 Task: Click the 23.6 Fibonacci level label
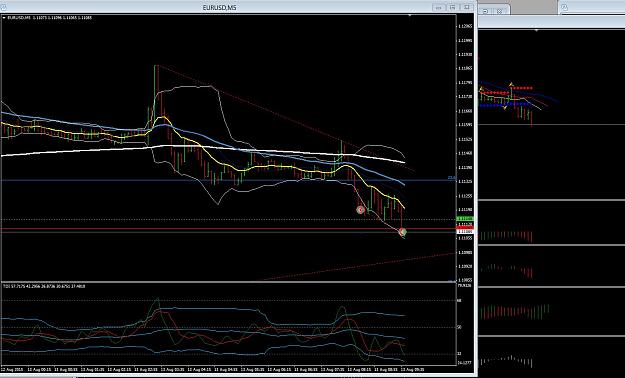[451, 178]
